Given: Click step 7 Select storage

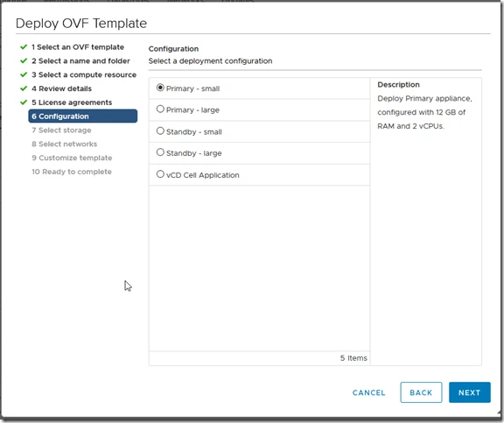Looking at the screenshot, I should tap(61, 130).
